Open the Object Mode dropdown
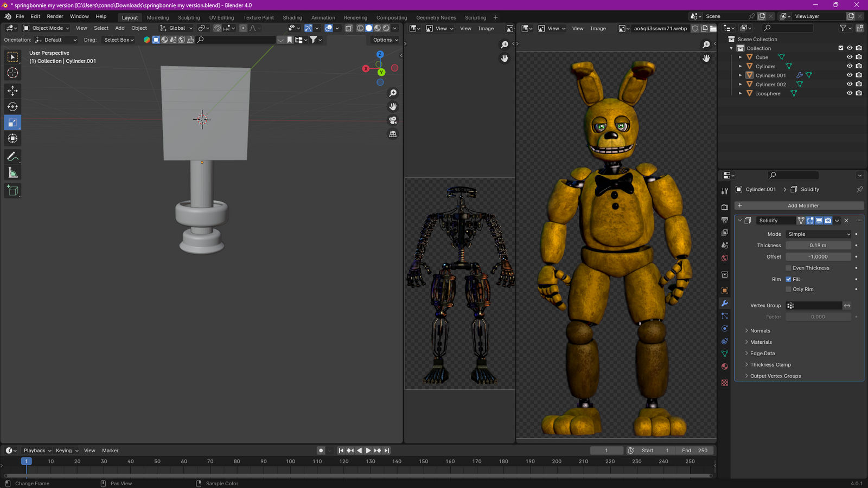 click(46, 28)
